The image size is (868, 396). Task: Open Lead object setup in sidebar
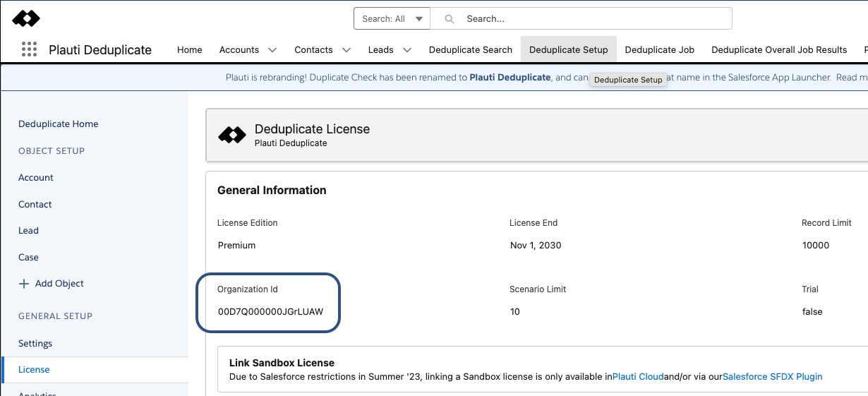[28, 231]
